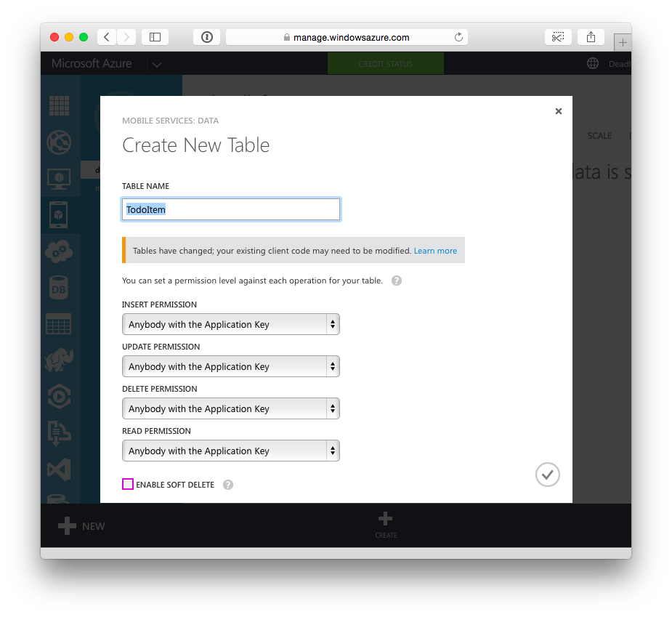The width and height of the screenshot is (672, 617).
Task: Click the Microsoft Azure logo text
Action: (x=92, y=63)
